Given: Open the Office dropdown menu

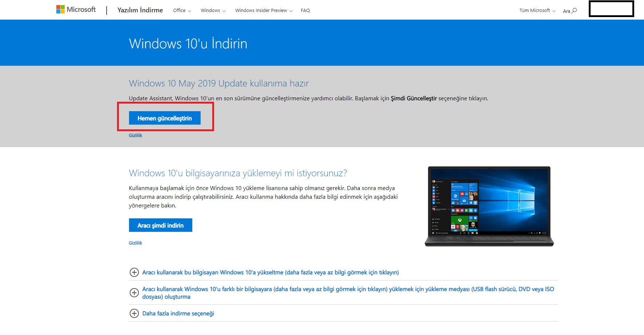Looking at the screenshot, I should [x=182, y=11].
